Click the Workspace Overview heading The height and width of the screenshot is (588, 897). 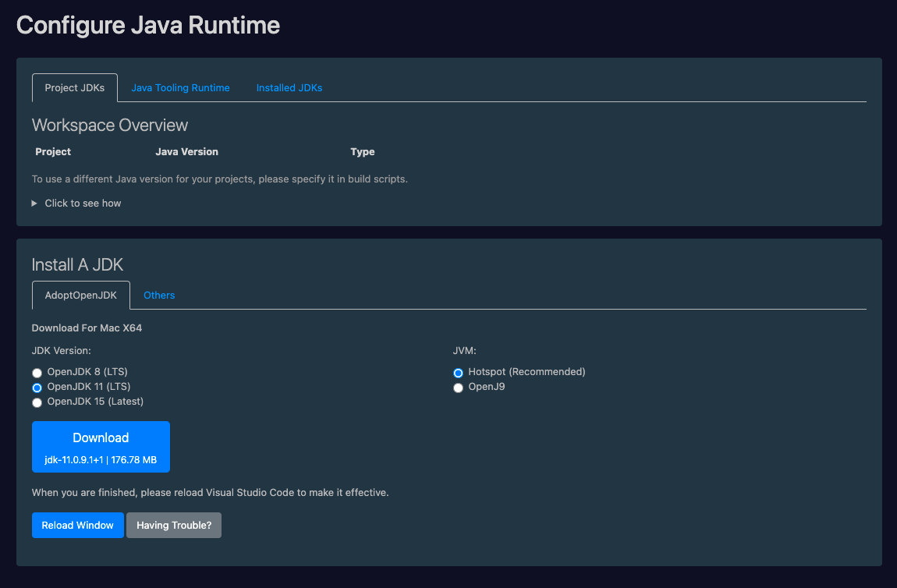click(x=109, y=125)
